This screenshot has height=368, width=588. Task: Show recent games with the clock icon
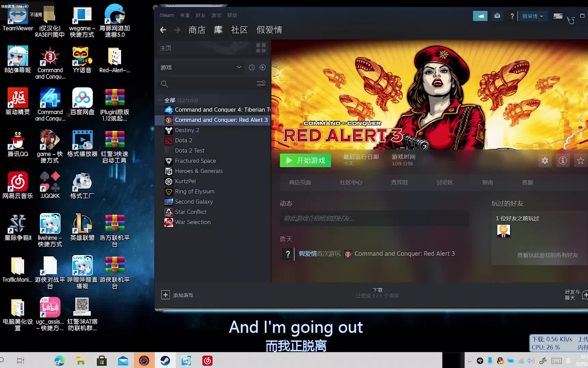click(x=252, y=67)
